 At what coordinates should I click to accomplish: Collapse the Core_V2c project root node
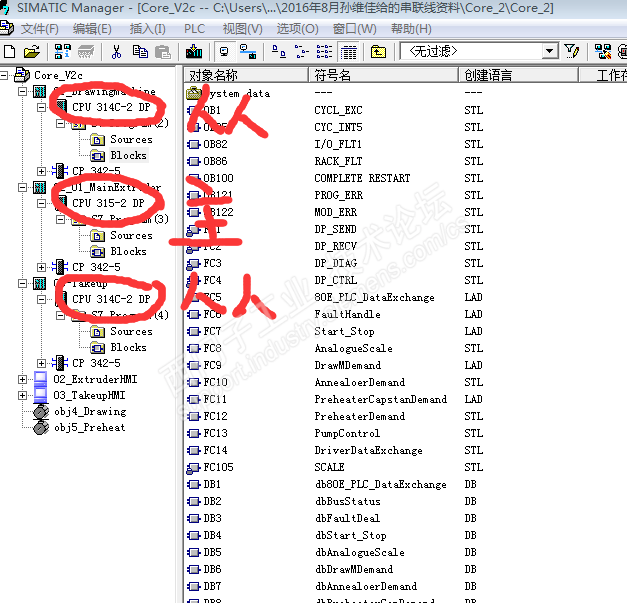click(4, 75)
